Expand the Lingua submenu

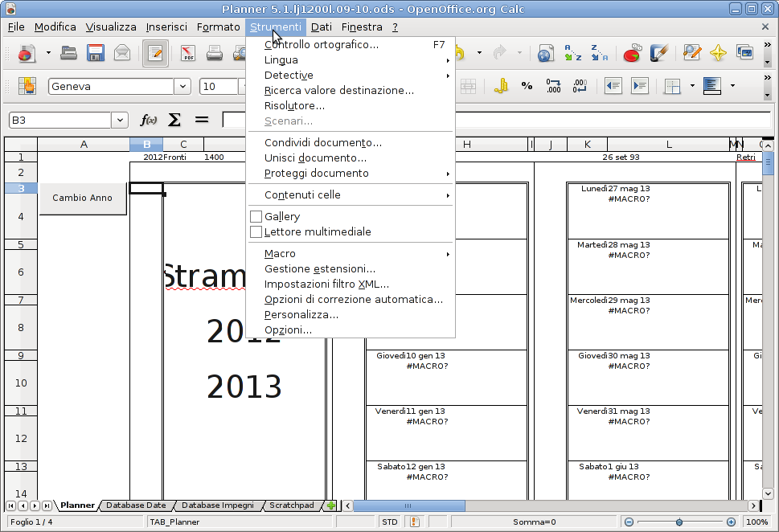coord(351,60)
